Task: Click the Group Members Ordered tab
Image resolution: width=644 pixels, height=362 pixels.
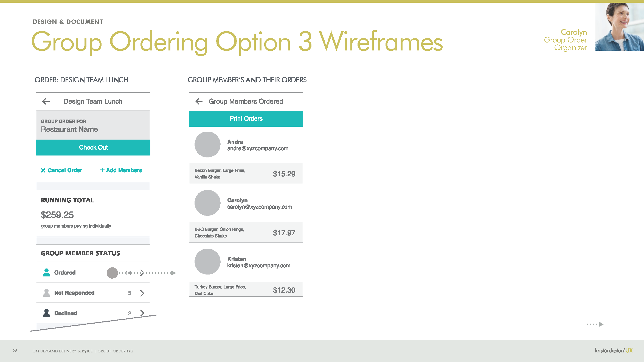Action: click(246, 102)
